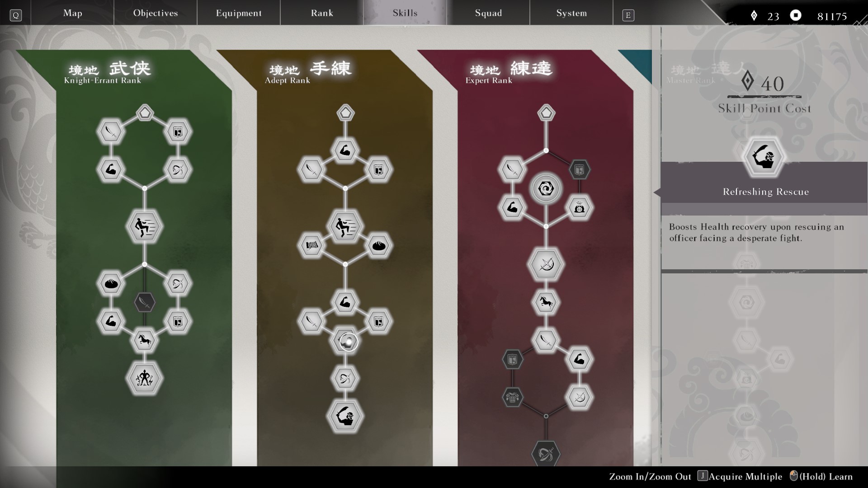The width and height of the screenshot is (868, 488).
Task: Click Acquire Multiple at the bottom
Action: (x=740, y=476)
